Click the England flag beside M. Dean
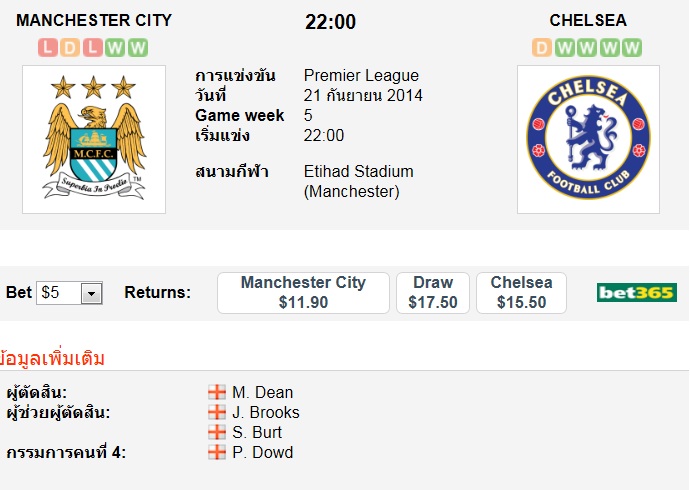690x490 pixels. click(x=216, y=392)
